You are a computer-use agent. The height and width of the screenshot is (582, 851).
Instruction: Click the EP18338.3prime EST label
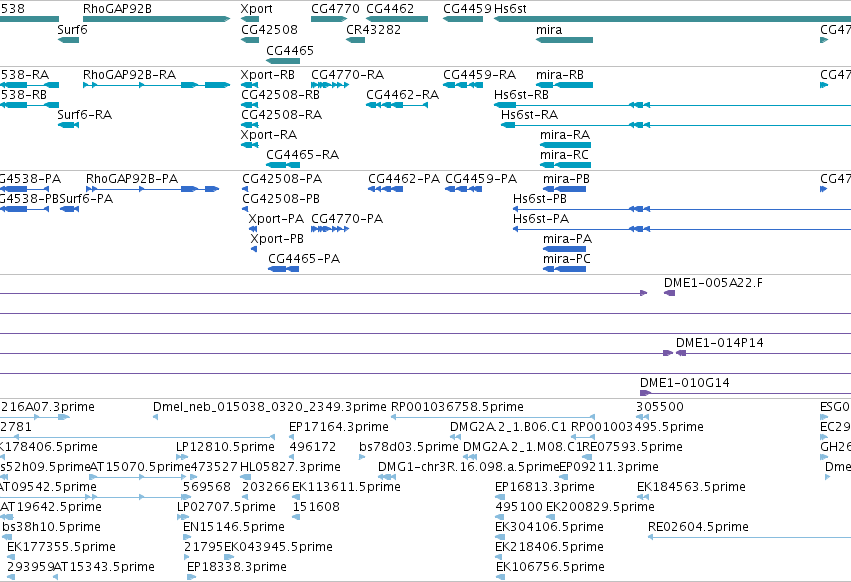(237, 567)
